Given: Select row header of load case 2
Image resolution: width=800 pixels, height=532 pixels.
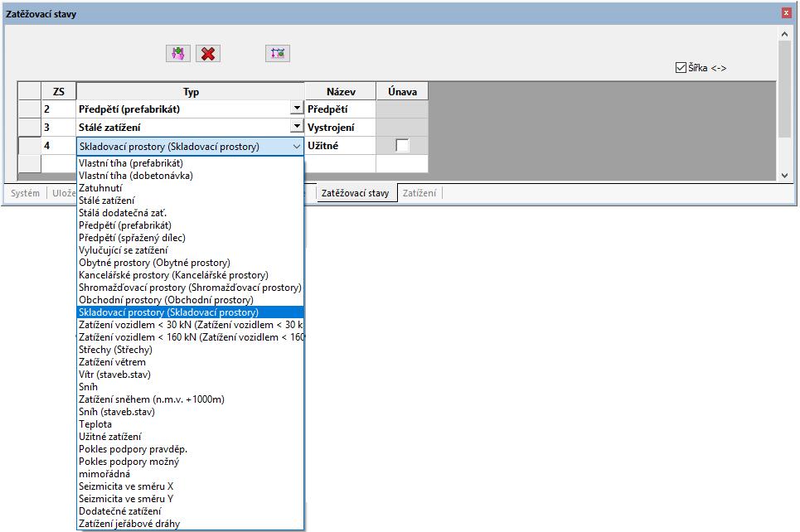Looking at the screenshot, I should 30,109.
